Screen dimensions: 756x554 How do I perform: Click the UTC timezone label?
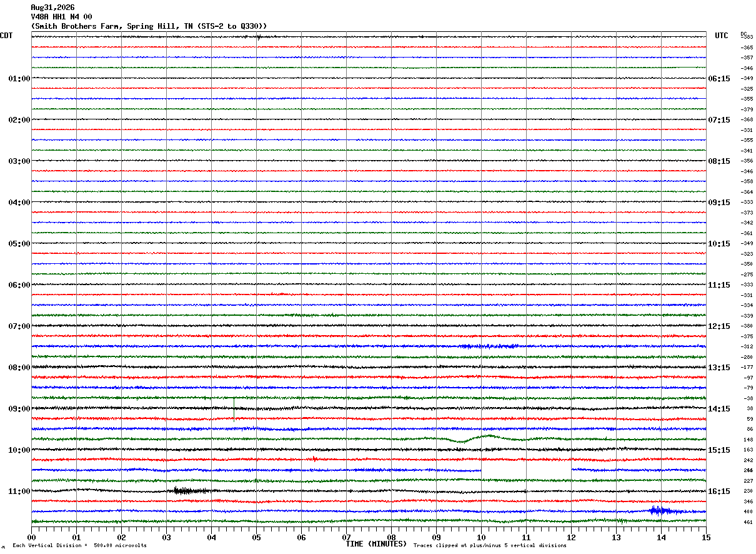[x=722, y=36]
